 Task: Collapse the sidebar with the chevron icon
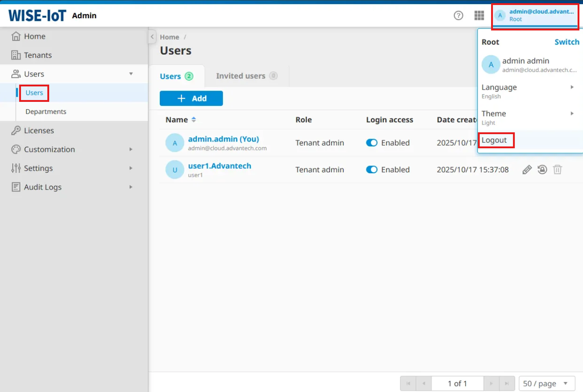[152, 37]
